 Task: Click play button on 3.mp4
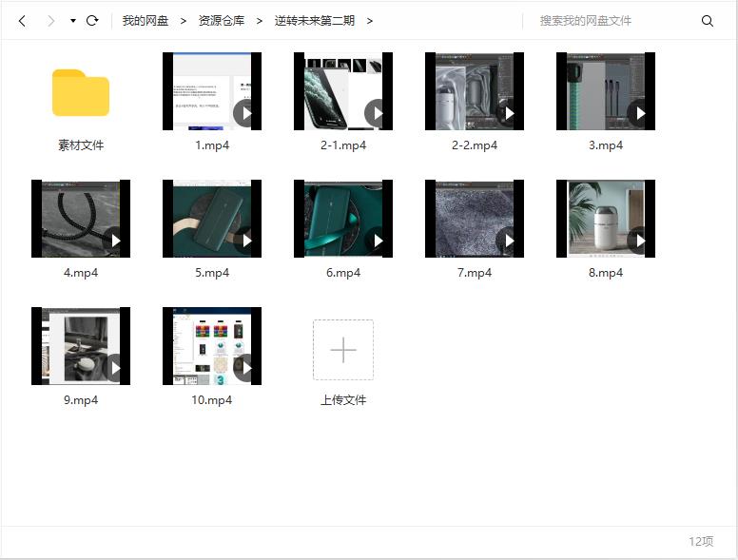(x=640, y=114)
